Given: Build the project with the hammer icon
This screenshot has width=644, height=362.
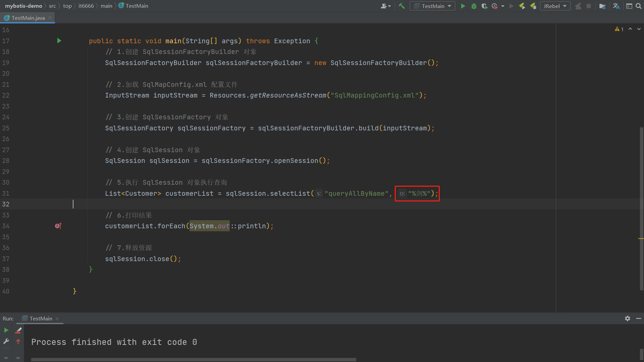Looking at the screenshot, I should tap(401, 6).
